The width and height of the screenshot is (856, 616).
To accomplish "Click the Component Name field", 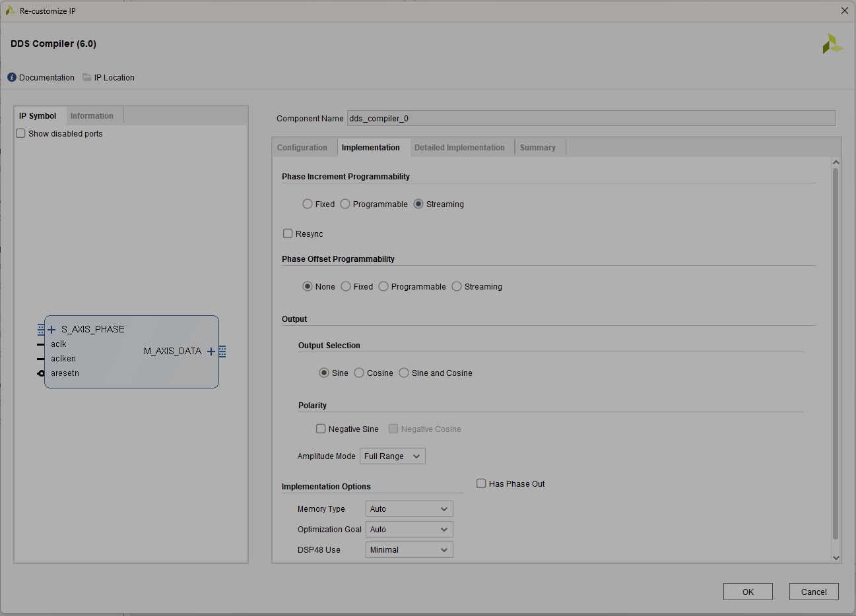I will tap(591, 118).
